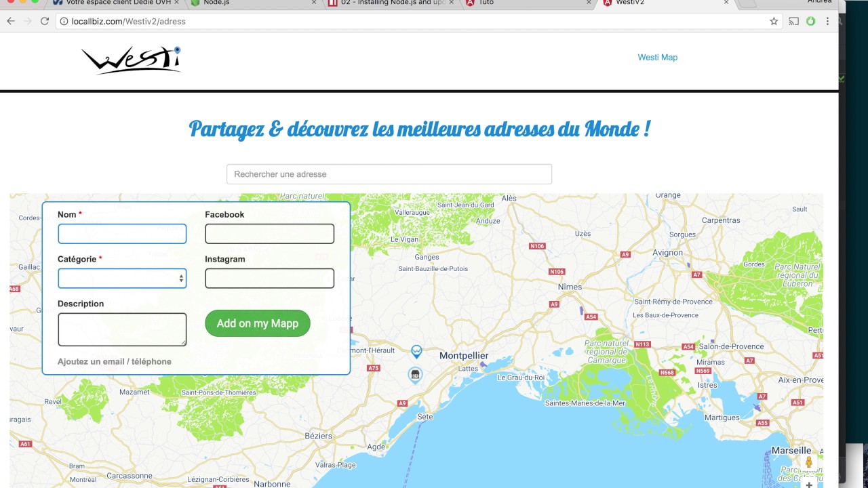868x488 pixels.
Task: Open the Westi Map link
Action: 657,58
